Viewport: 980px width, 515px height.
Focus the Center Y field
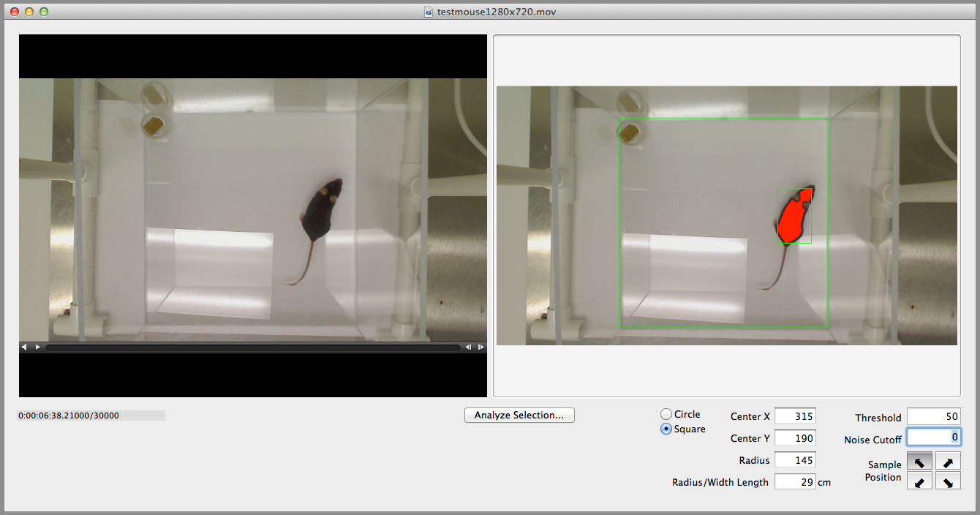click(x=795, y=438)
